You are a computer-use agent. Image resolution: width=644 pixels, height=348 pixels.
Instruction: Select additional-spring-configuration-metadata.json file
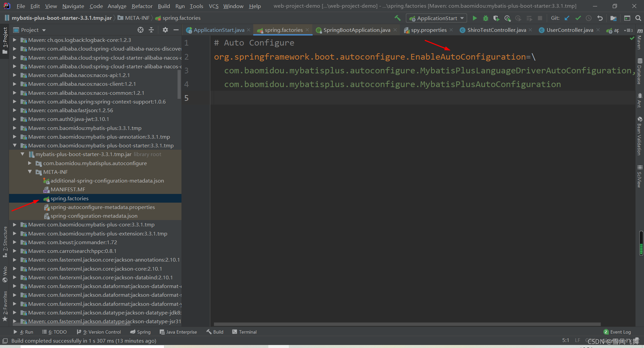pyautogui.click(x=107, y=181)
